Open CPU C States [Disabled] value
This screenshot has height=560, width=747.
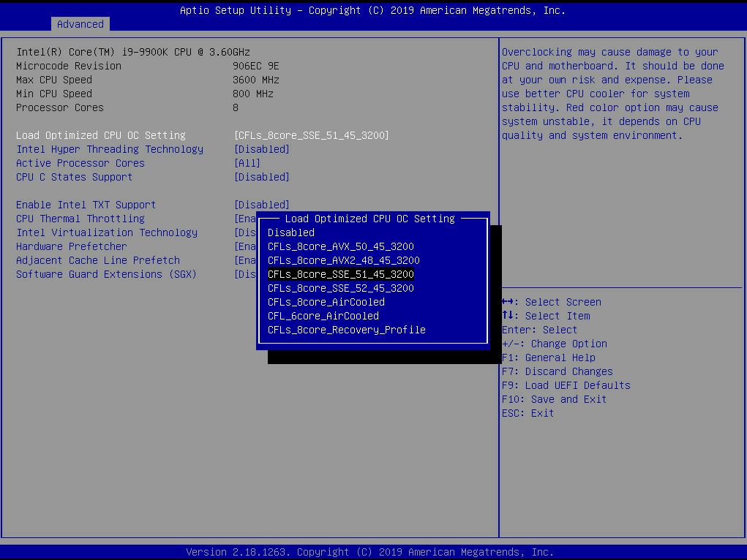pos(261,177)
